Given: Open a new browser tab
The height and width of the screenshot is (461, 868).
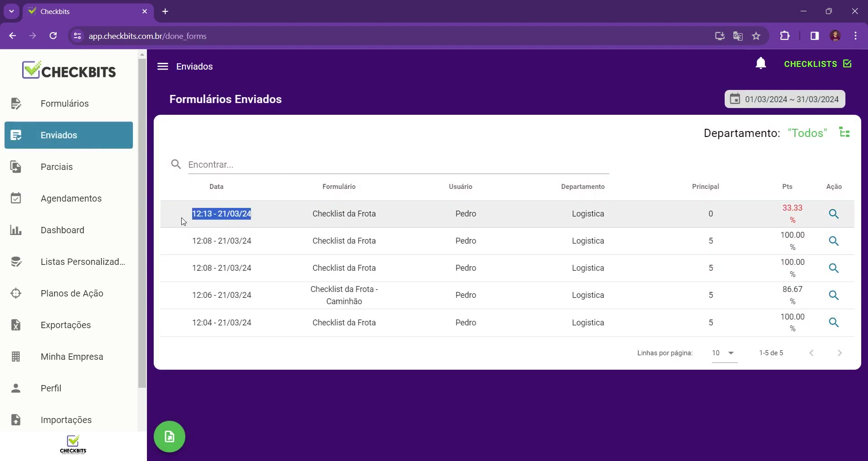Looking at the screenshot, I should [x=165, y=11].
